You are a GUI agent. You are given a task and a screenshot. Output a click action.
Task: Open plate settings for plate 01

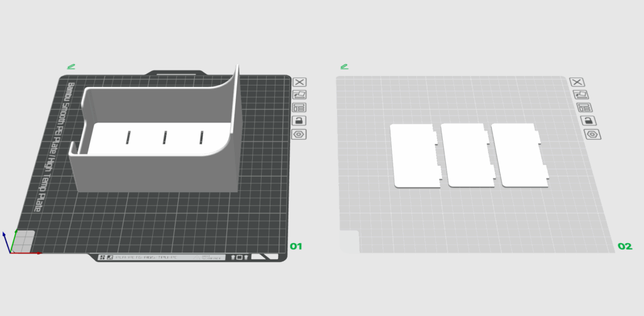coord(299,134)
